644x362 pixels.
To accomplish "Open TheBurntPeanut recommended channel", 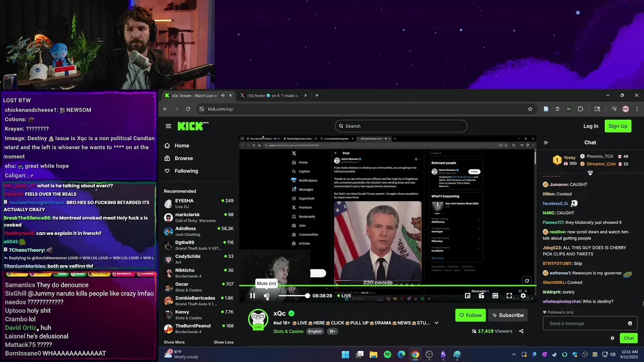I will pos(199,328).
